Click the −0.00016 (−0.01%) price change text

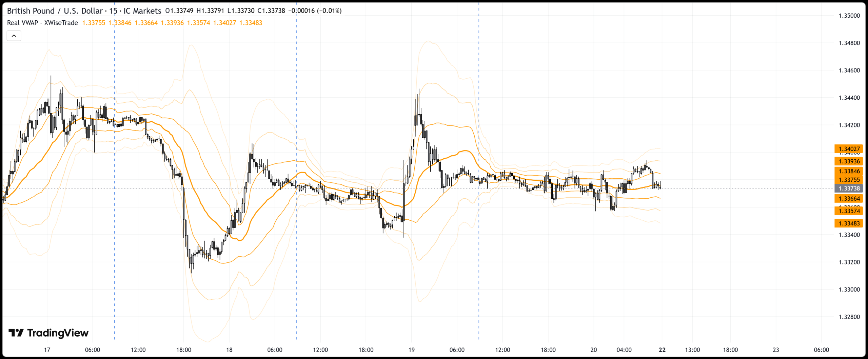(315, 11)
